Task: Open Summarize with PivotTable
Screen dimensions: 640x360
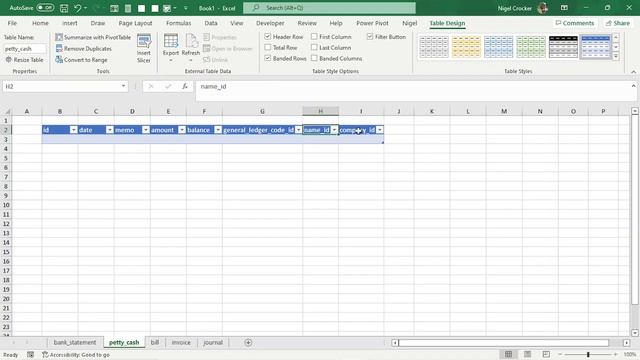Action: click(x=93, y=37)
